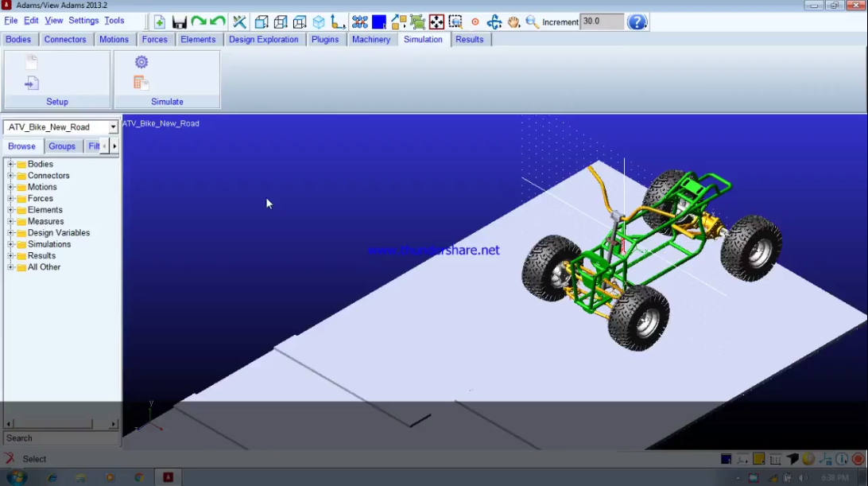Expand the Elements folder
Screen dimensions: 868x486
(x=10, y=210)
